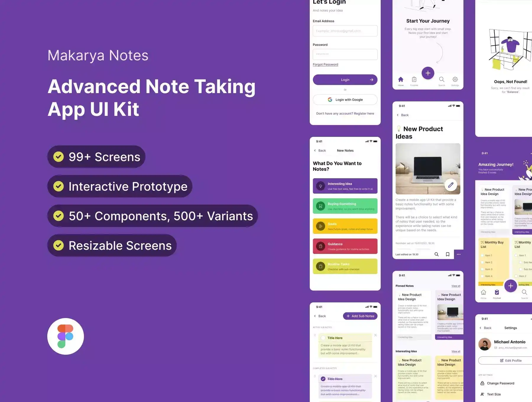Tap the purple plus button under Start Your Journey
The height and width of the screenshot is (402, 532).
pos(428,73)
